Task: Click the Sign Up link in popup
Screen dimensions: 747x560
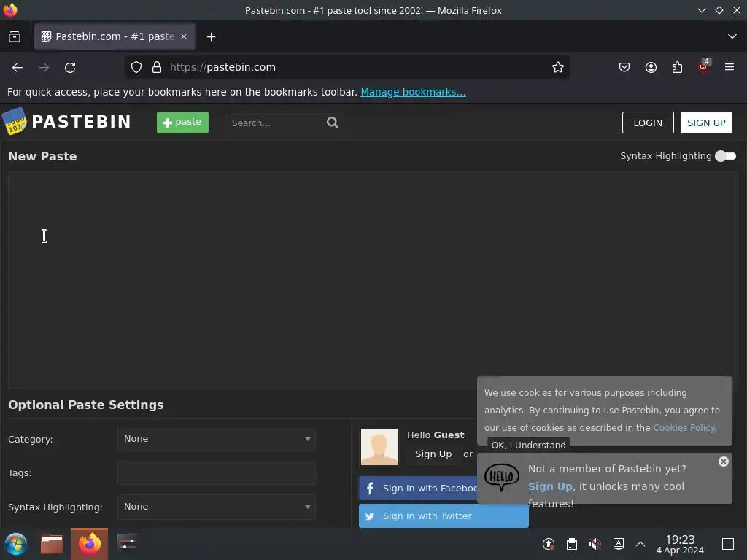Action: (550, 486)
